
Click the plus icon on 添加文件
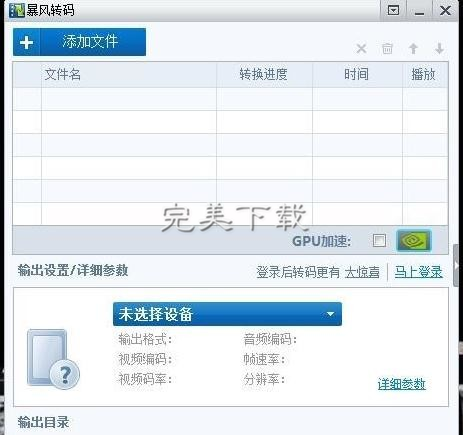26,42
